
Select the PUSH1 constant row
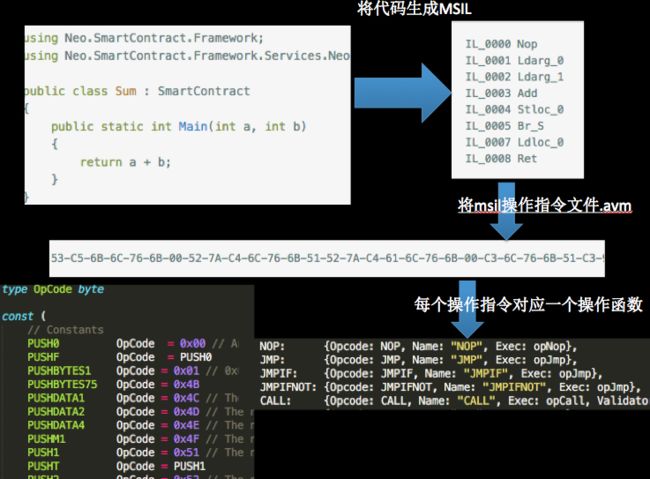(141, 453)
